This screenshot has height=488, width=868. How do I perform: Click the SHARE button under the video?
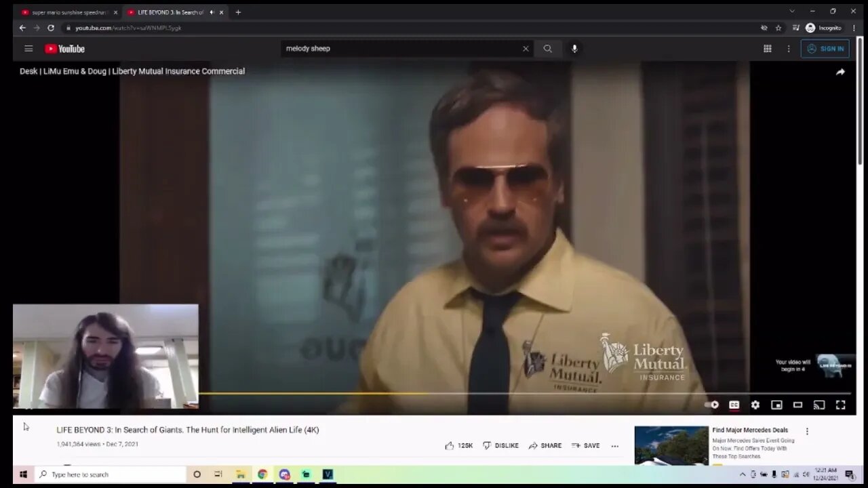(545, 445)
